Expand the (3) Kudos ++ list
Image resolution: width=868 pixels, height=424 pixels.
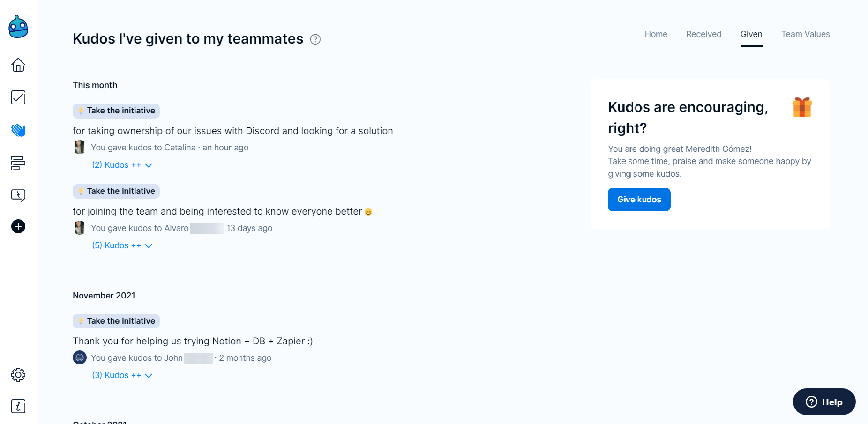point(122,375)
